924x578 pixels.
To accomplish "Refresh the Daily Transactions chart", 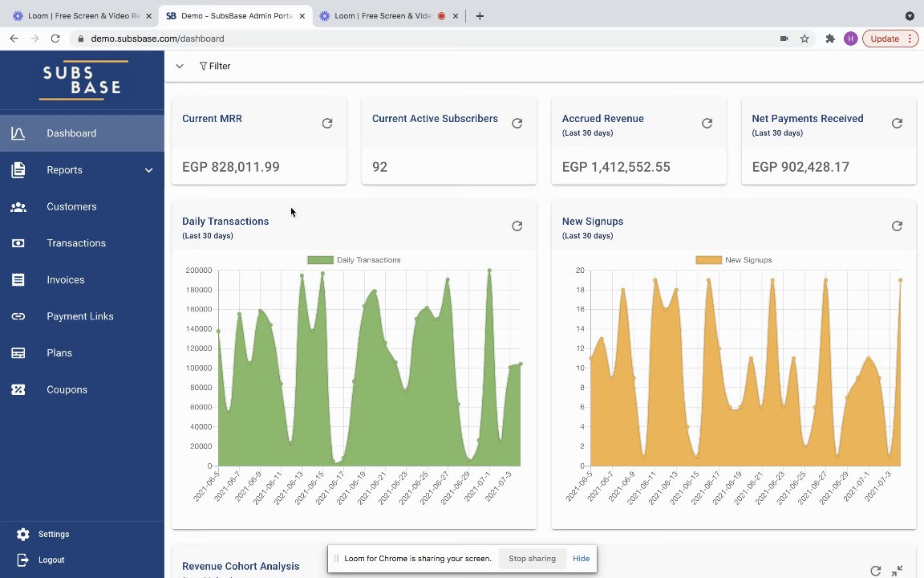I will 517,226.
